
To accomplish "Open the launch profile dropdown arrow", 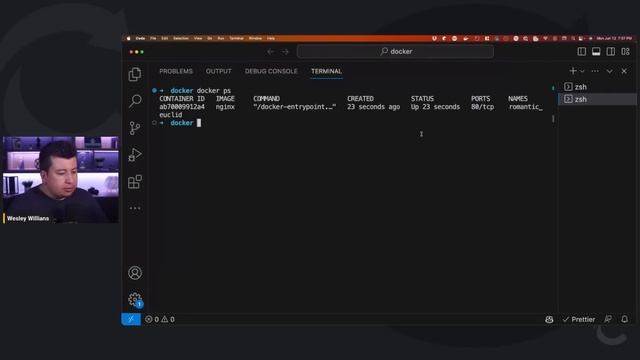I will point(582,71).
